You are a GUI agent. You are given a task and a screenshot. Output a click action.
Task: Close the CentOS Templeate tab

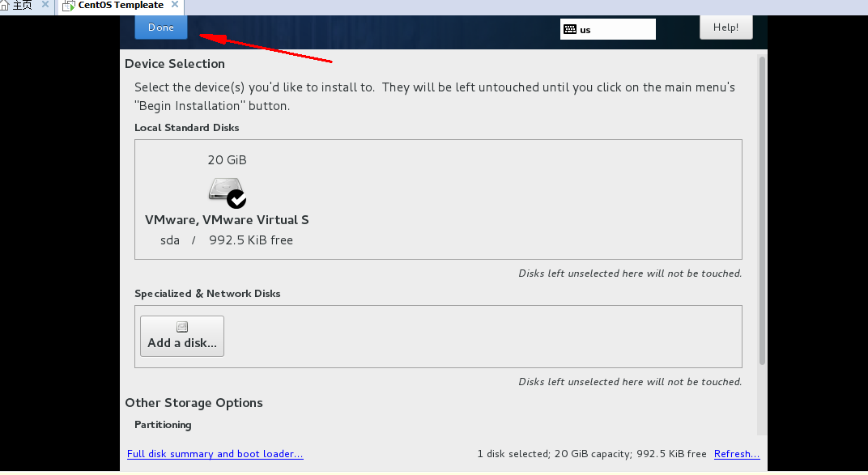pyautogui.click(x=175, y=4)
